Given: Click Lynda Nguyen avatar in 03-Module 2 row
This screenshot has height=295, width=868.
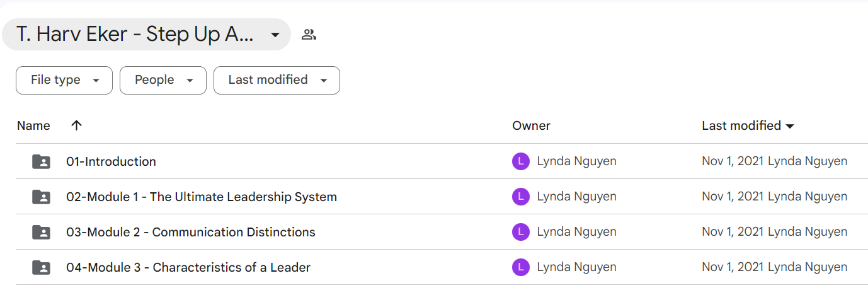Looking at the screenshot, I should point(520,232).
